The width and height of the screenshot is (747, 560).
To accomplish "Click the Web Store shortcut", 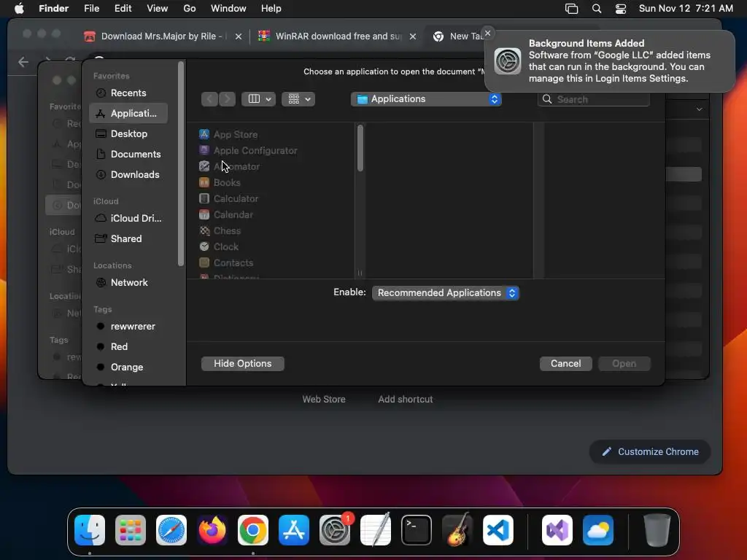I will click(x=324, y=399).
